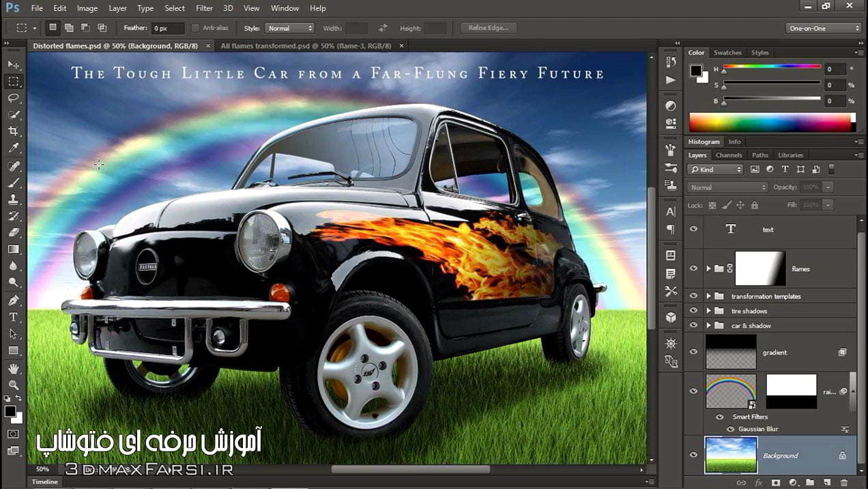Open the Character panel icon
Image resolution: width=868 pixels, height=489 pixels.
[671, 212]
